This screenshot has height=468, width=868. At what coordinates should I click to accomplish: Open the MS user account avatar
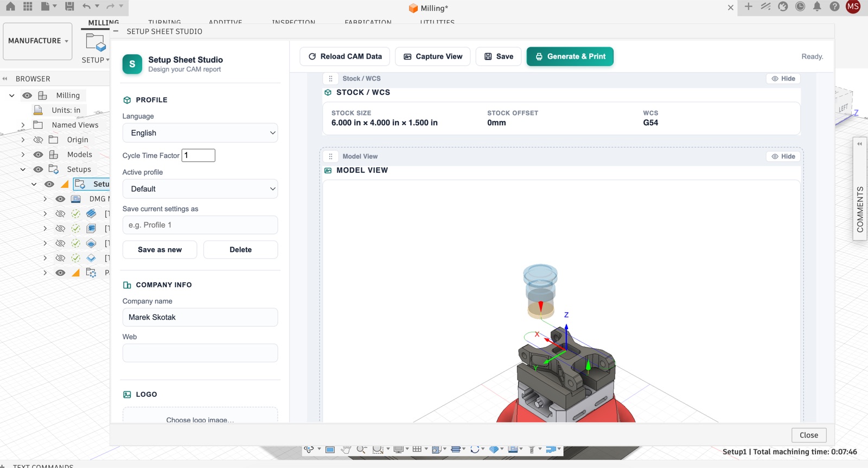pyautogui.click(x=853, y=7)
